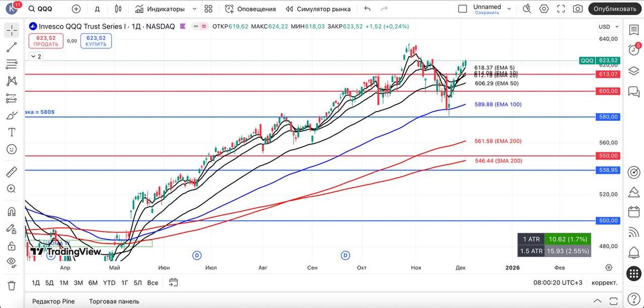The height and width of the screenshot is (308, 644).
Task: Redo the chart action
Action: click(x=384, y=9)
